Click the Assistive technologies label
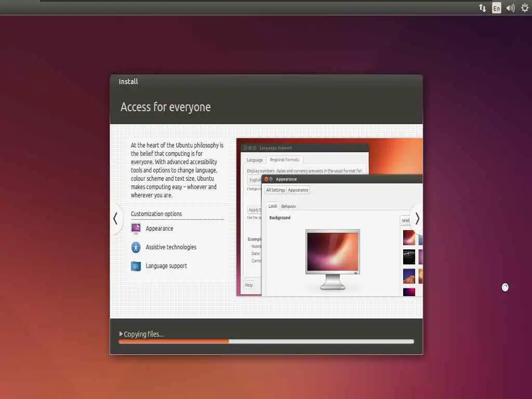Image resolution: width=532 pixels, height=399 pixels. click(171, 247)
